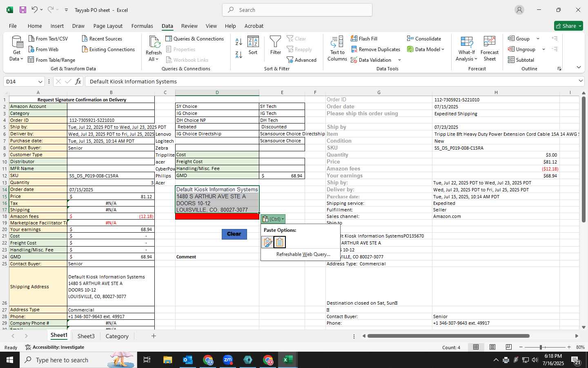Collapse the ribbon with chevron
Image resolution: width=588 pixels, height=368 pixels.
579,67
